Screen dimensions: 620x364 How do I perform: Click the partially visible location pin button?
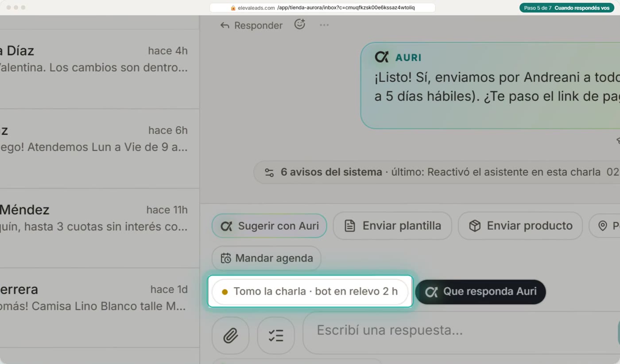(x=604, y=226)
